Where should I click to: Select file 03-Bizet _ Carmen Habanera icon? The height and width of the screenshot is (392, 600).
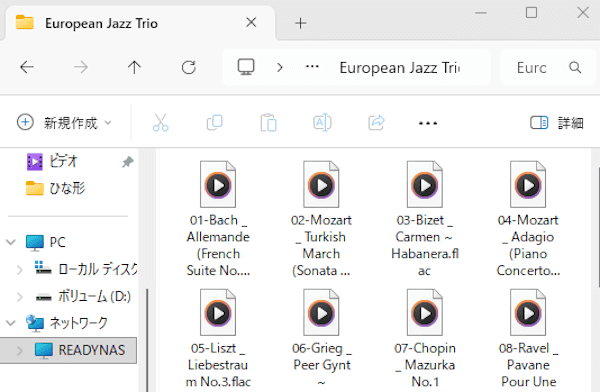click(x=424, y=185)
